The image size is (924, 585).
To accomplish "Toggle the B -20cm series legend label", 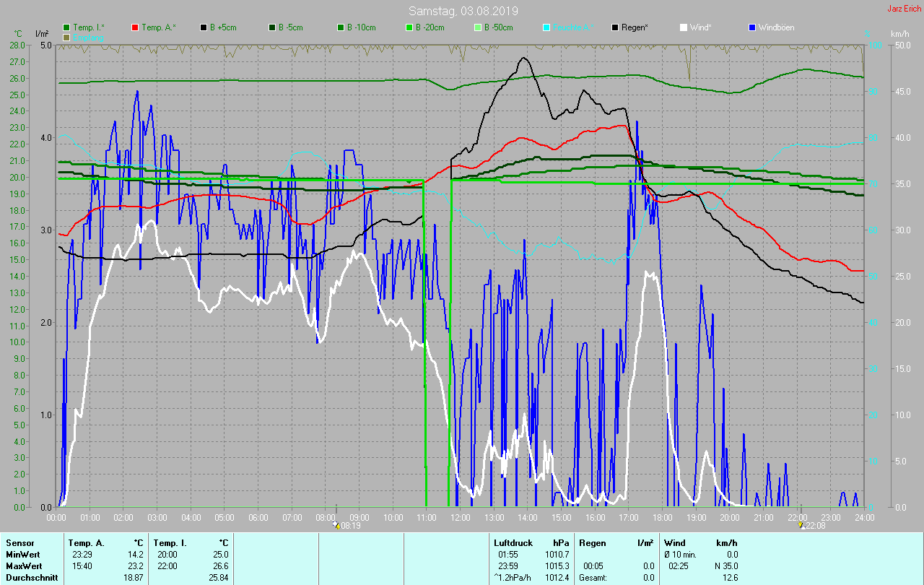I will click(x=430, y=27).
